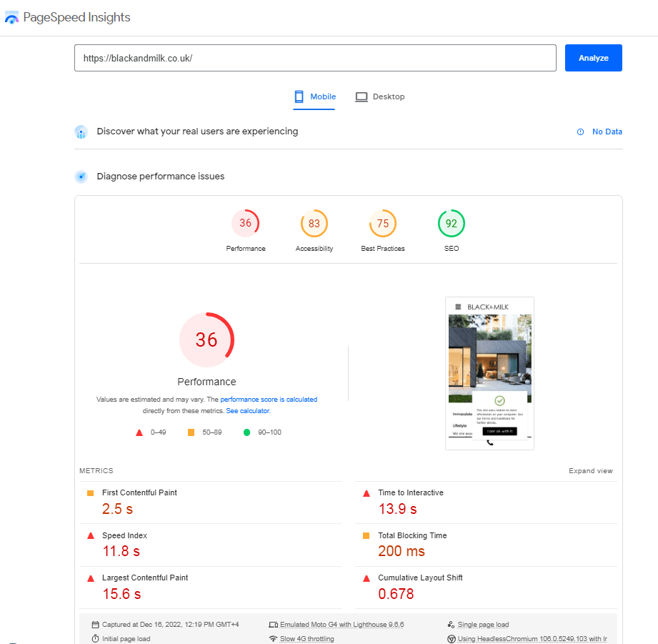The height and width of the screenshot is (644, 658).
Task: Click Emulated Moto G4 with Lighthouse text
Action: pos(342,625)
